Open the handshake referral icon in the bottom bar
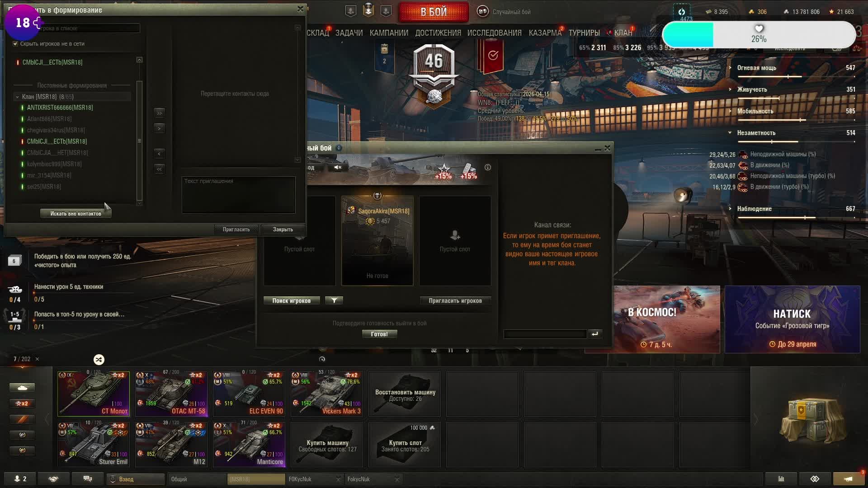Viewport: 868px width, 488px height. [x=53, y=479]
